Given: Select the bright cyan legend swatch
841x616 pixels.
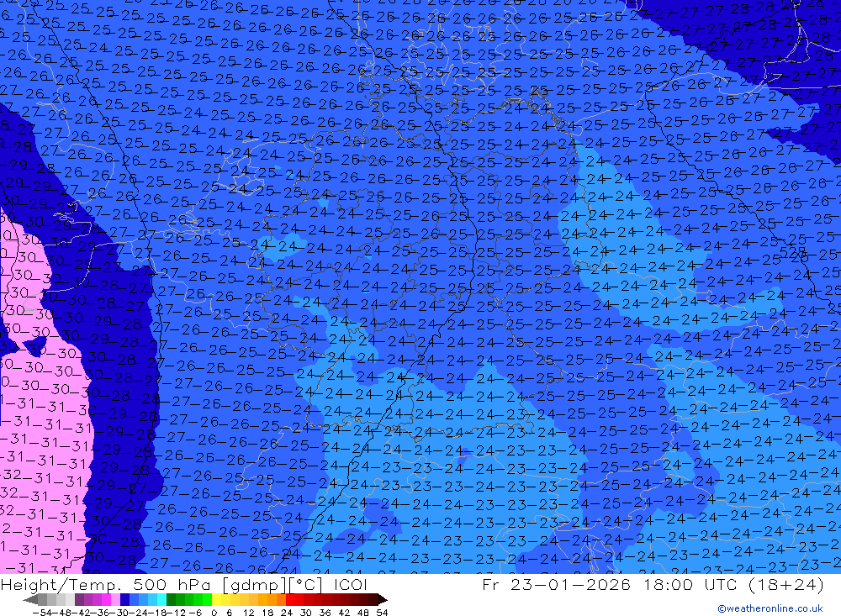Looking at the screenshot, I should (x=161, y=600).
